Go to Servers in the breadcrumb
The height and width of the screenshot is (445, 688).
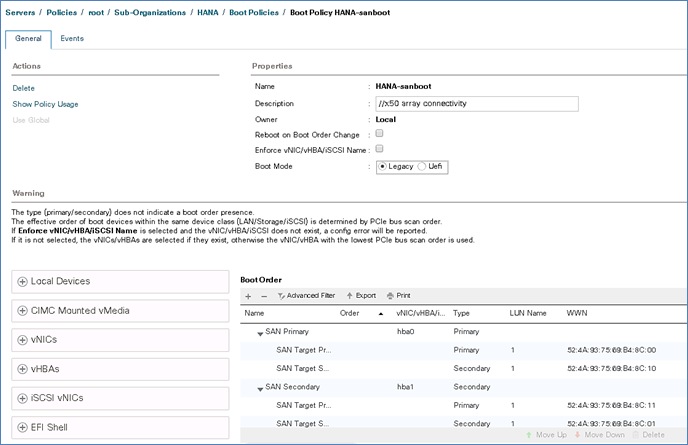[20, 12]
